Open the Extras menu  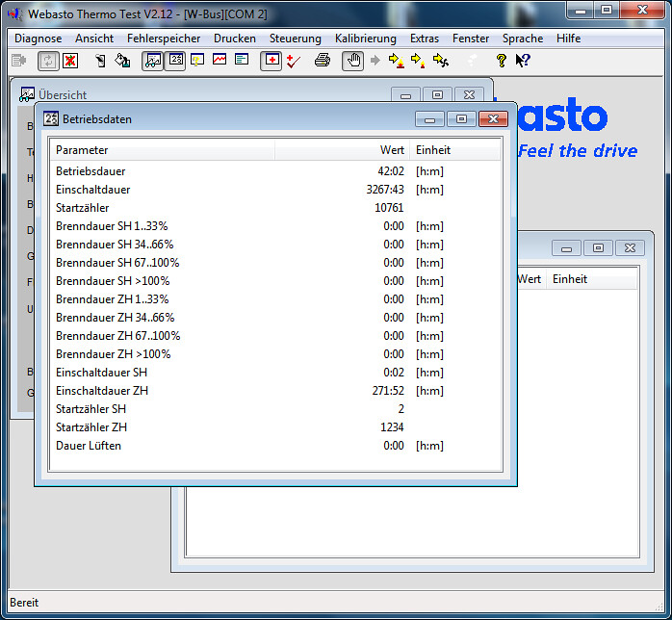click(425, 39)
